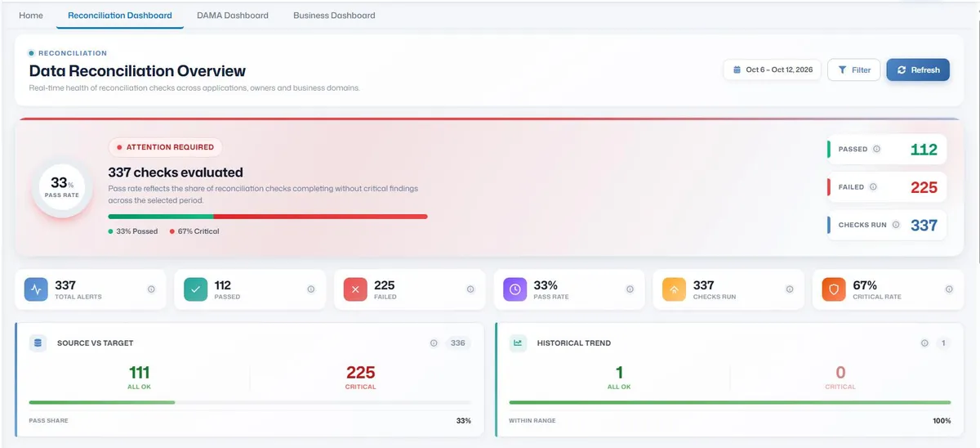Screen dimensions: 980x448
Task: Click the info icon in Historical Trend header
Action: coord(924,343)
